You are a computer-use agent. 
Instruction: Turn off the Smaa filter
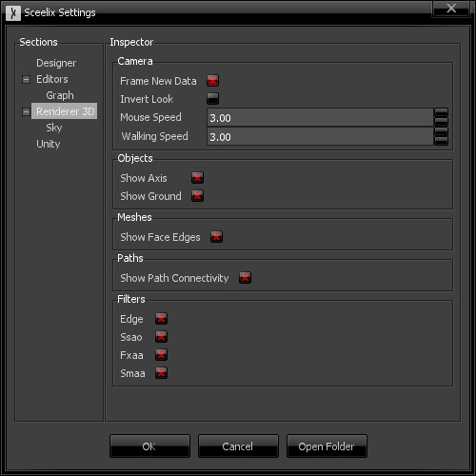(x=161, y=373)
